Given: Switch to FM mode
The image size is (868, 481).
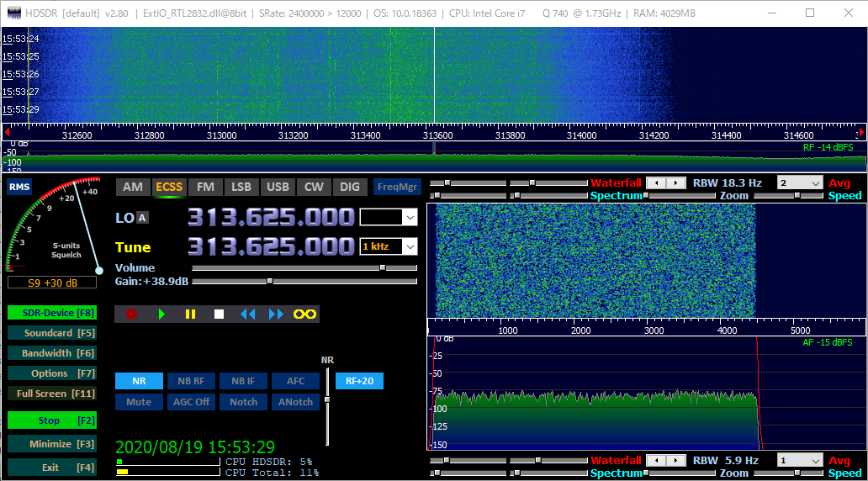Looking at the screenshot, I should (x=205, y=187).
